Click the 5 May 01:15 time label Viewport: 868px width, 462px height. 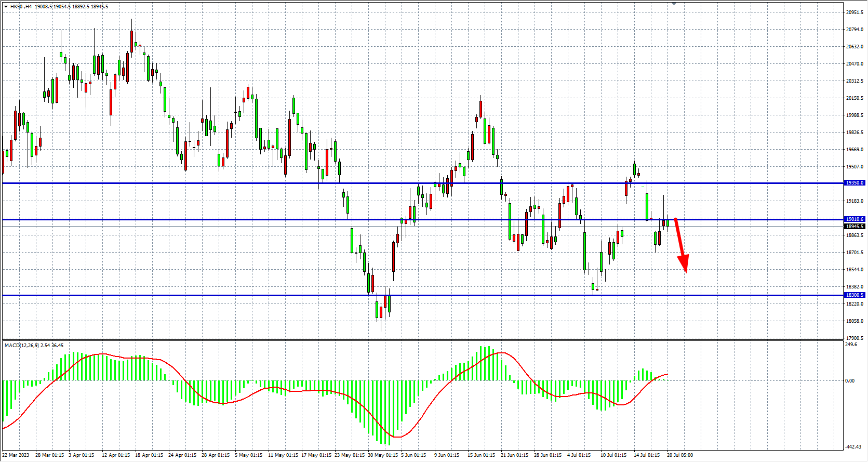[248, 455]
